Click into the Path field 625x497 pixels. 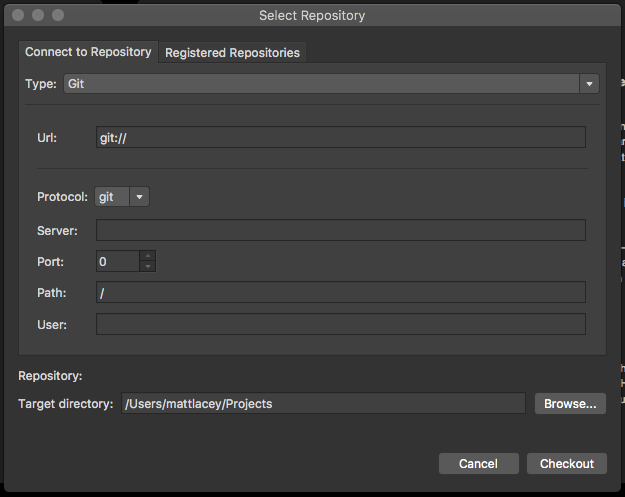click(x=341, y=292)
